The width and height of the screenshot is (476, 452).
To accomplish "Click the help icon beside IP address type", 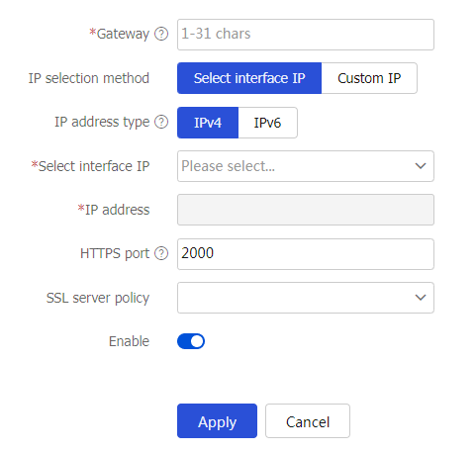I will point(161,122).
